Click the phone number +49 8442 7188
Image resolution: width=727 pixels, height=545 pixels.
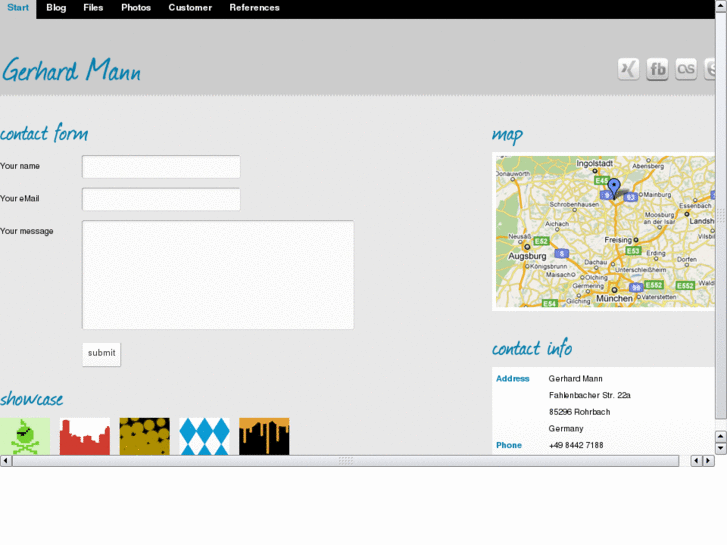point(576,445)
